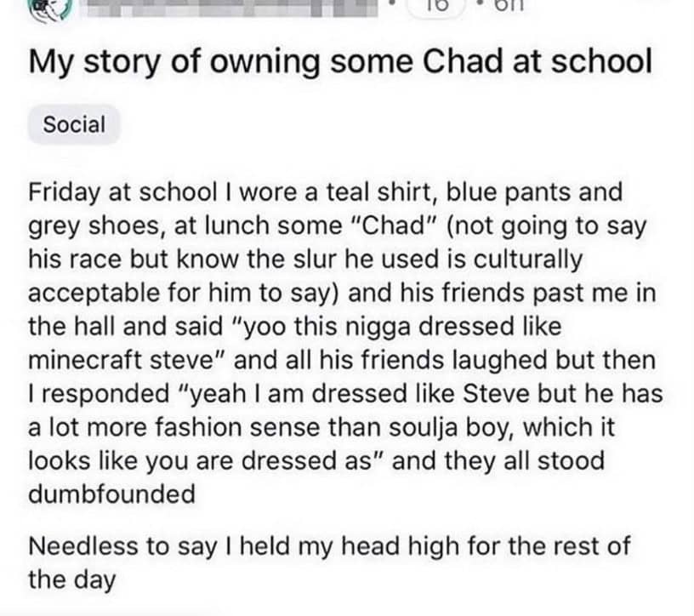Viewport: 694px width, 616px height.
Task: Click the word dumbfounded in post
Action: coord(112,494)
